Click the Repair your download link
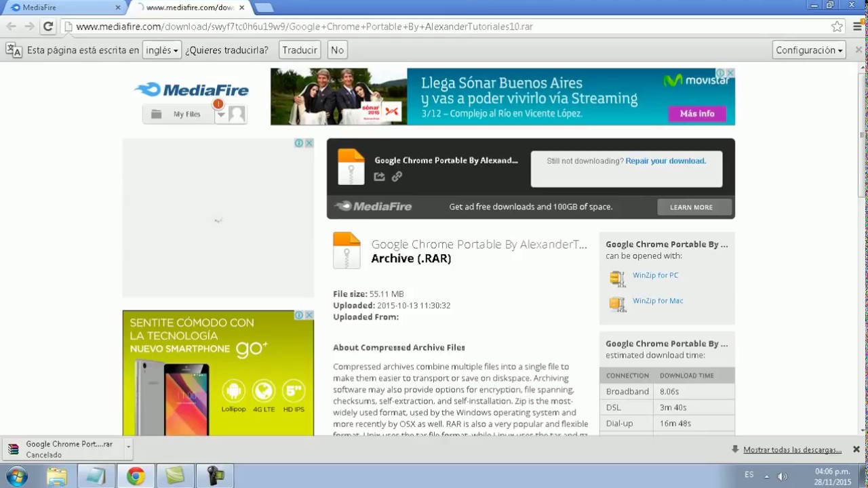This screenshot has height=488, width=868. tap(666, 161)
